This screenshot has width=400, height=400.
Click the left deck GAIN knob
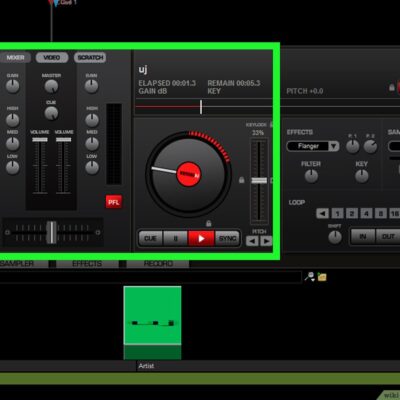point(13,86)
